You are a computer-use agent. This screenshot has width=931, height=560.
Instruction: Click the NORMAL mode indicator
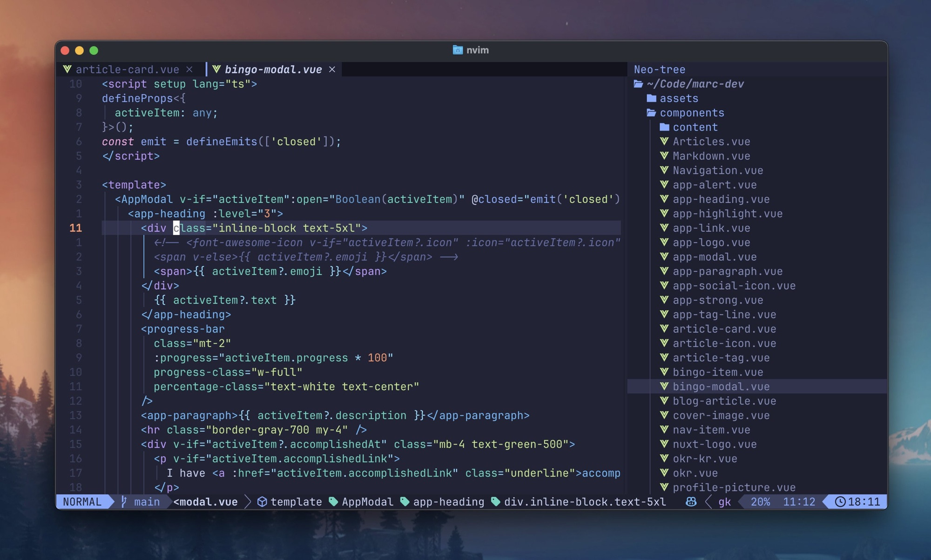82,502
